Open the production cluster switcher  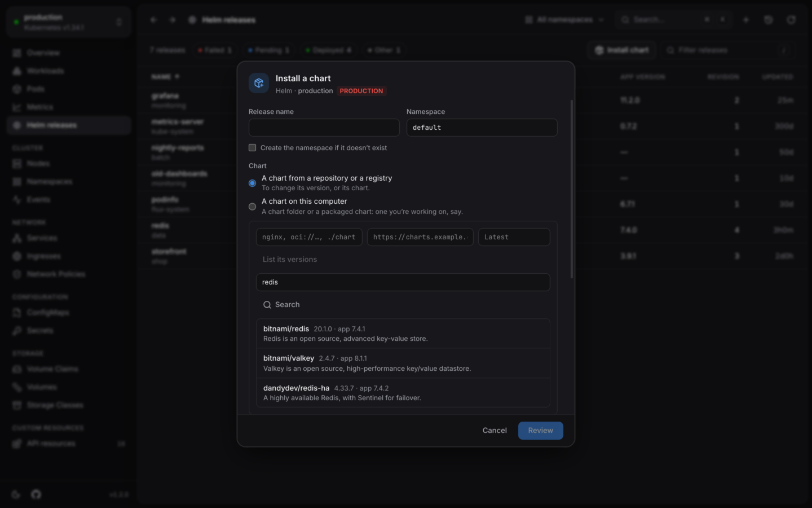tap(69, 22)
